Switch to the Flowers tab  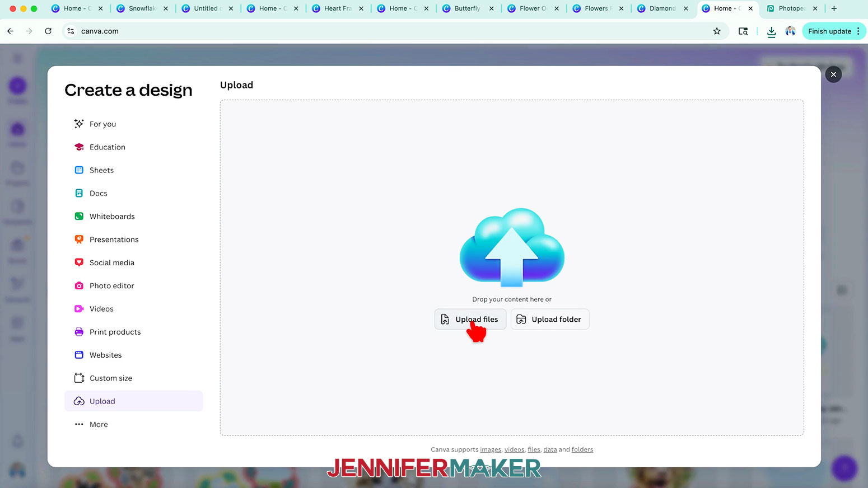(597, 8)
